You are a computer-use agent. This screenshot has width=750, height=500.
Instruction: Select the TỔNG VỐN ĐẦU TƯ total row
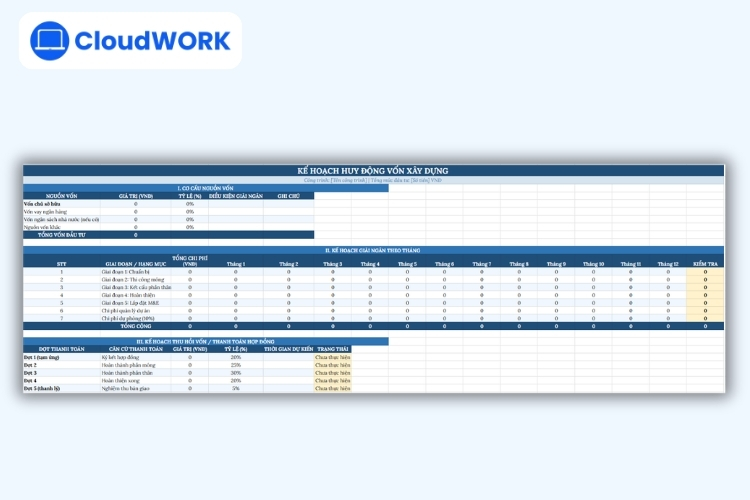62,235
